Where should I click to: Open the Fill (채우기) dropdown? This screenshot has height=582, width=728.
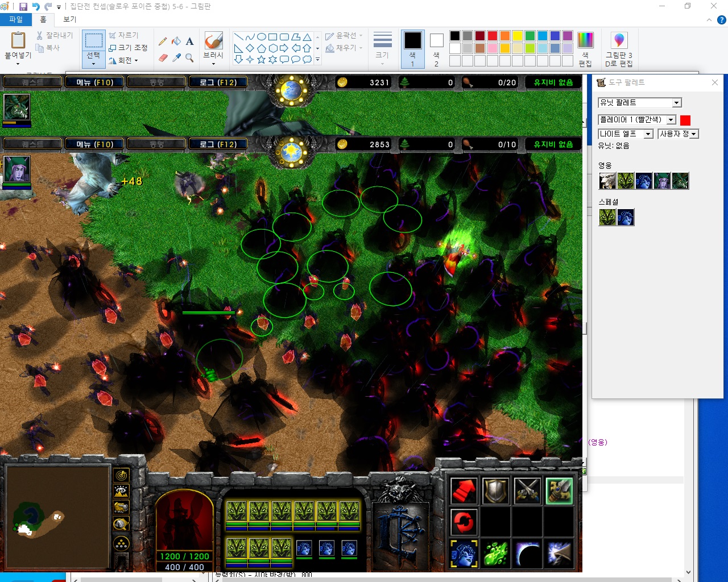coord(344,48)
